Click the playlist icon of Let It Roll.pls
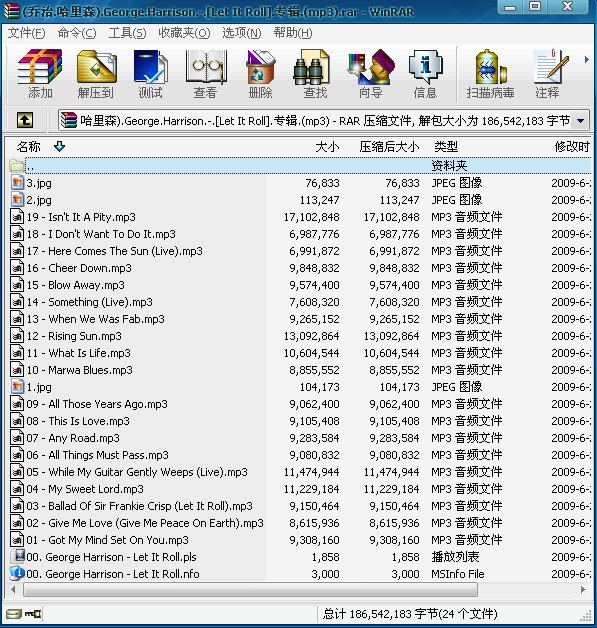The width and height of the screenshot is (597, 628). (x=18, y=556)
